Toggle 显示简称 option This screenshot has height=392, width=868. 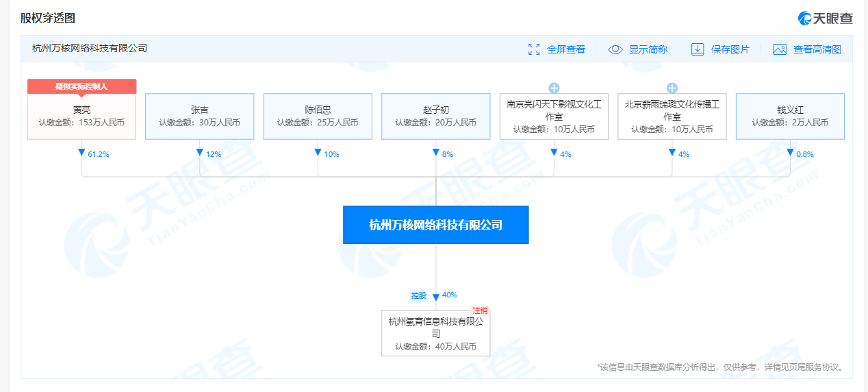648,49
